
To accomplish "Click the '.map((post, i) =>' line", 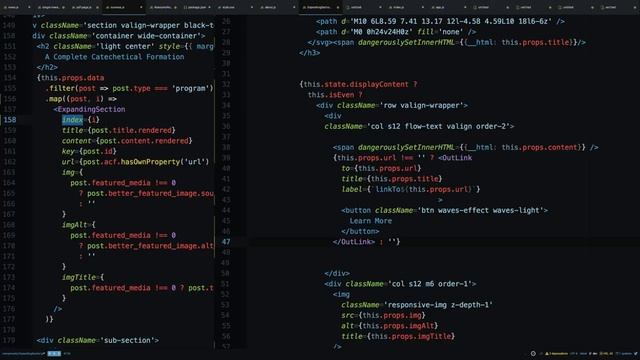I will [81, 99].
